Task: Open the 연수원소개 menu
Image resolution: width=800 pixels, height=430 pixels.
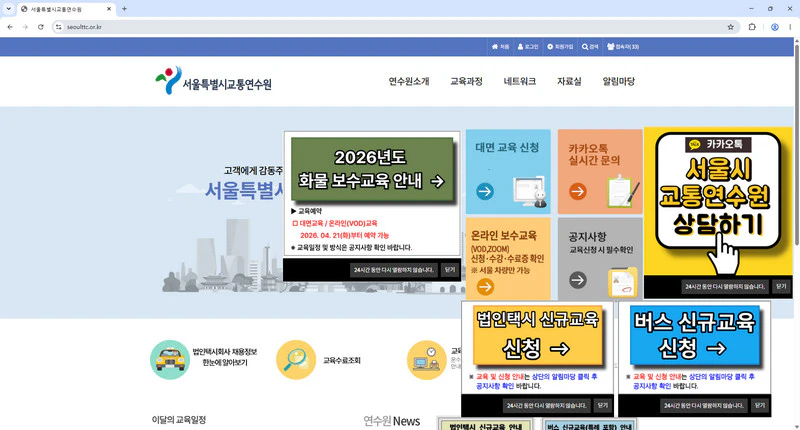Action: [409, 81]
